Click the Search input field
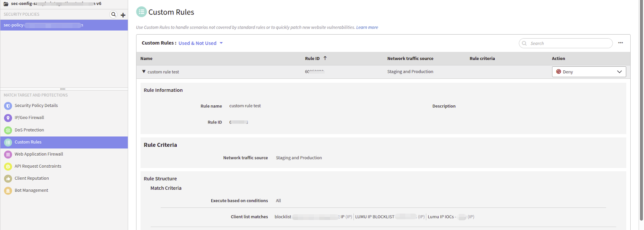This screenshot has width=644, height=230. (x=568, y=43)
